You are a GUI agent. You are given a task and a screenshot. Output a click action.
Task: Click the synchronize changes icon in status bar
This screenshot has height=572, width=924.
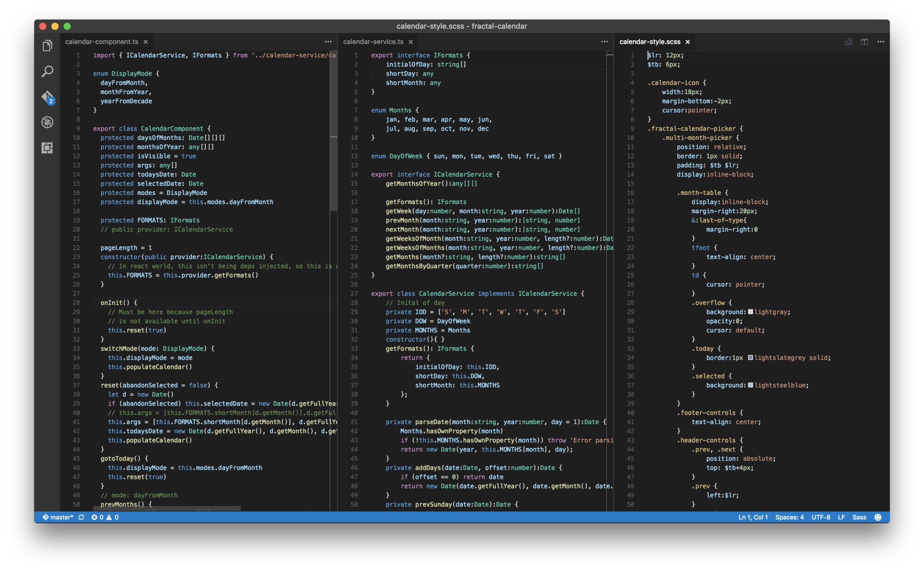(x=81, y=517)
